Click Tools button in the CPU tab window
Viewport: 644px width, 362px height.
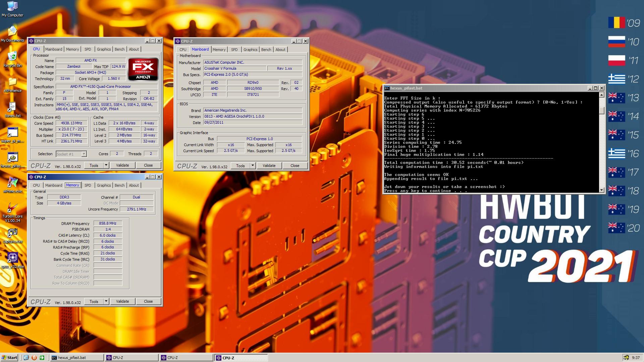pyautogui.click(x=94, y=165)
